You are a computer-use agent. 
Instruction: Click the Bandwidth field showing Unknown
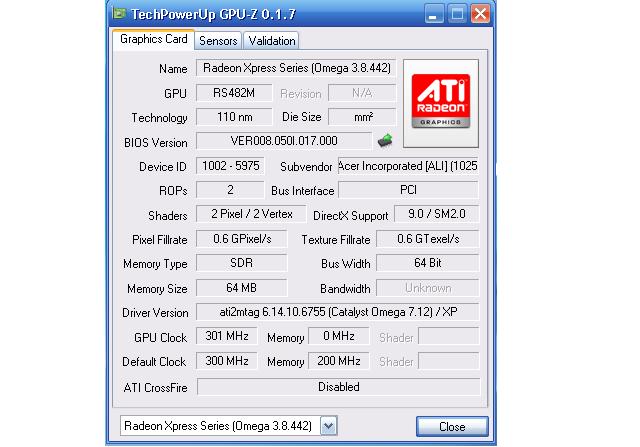coord(427,288)
